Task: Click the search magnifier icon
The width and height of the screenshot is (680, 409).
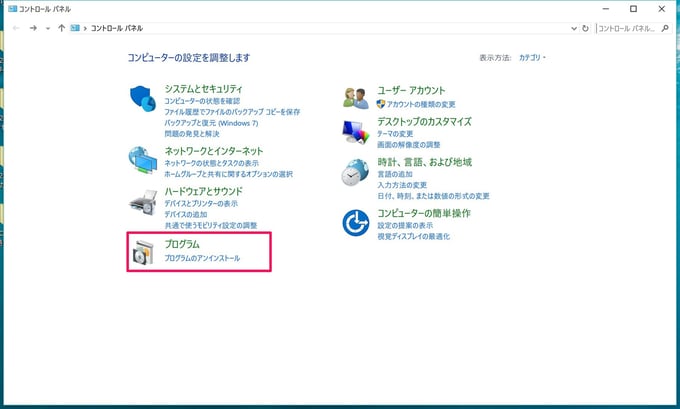Action: (665, 28)
